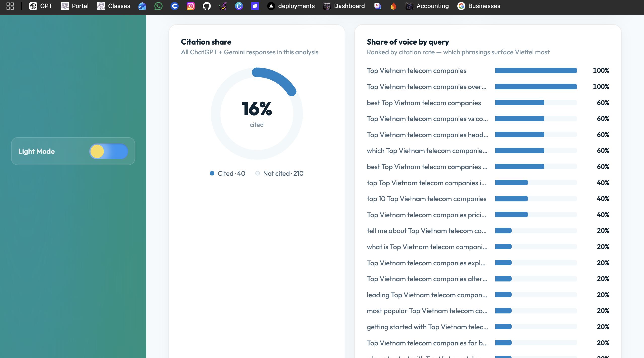Select the 'Top Vietnam telecom companies' 100% bar
The image size is (644, 358).
pos(536,71)
